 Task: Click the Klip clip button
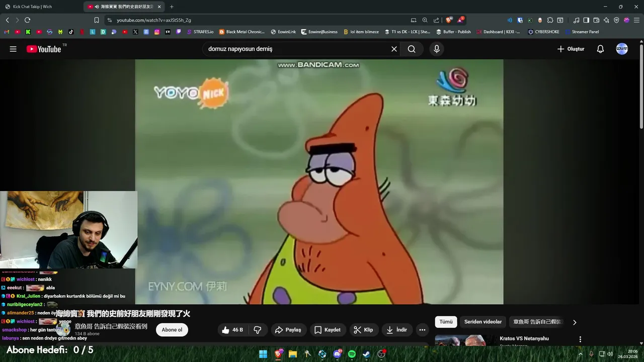[x=363, y=330]
